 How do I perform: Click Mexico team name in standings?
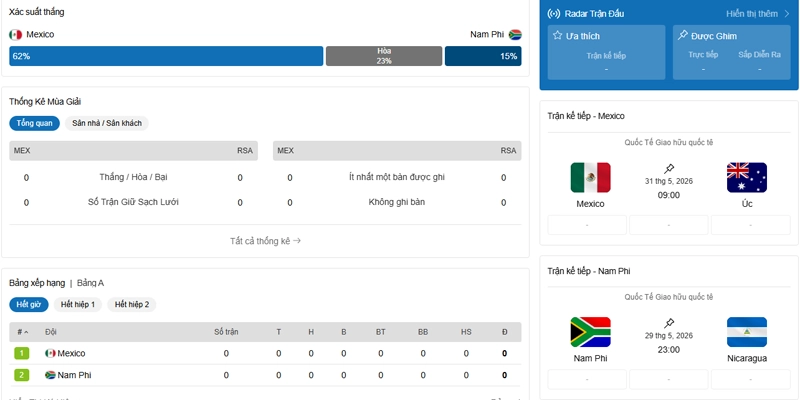71,353
